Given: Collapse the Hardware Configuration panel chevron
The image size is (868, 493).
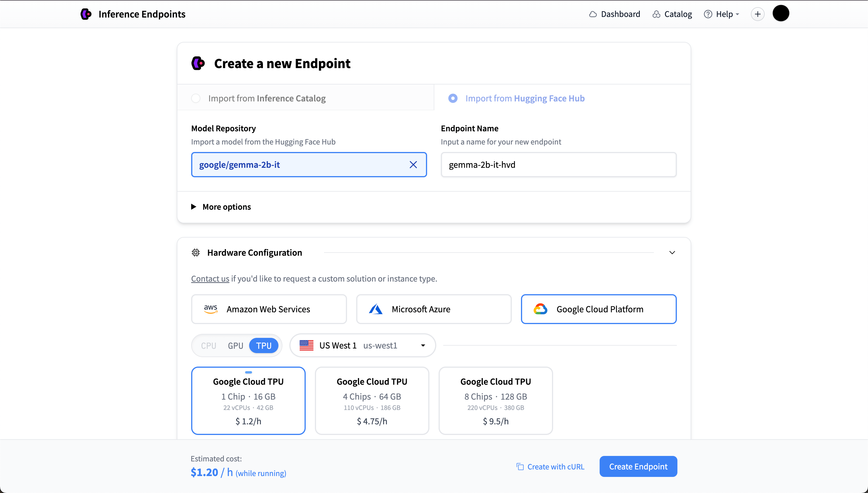Looking at the screenshot, I should click(x=672, y=252).
